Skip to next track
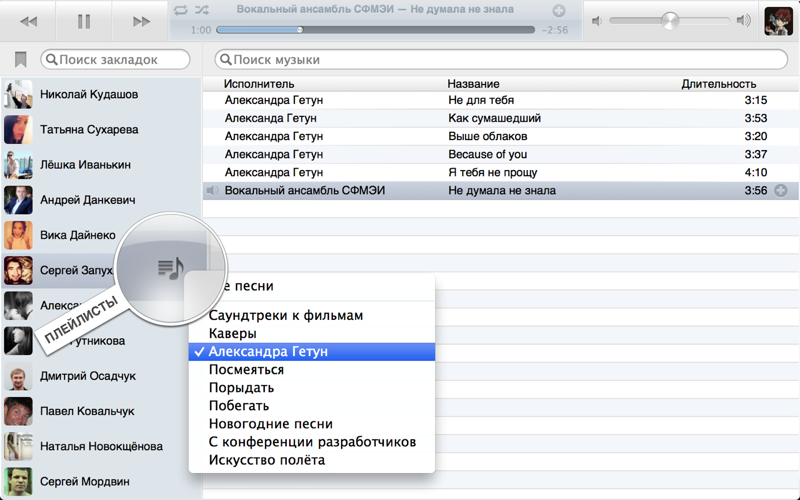 (x=141, y=21)
